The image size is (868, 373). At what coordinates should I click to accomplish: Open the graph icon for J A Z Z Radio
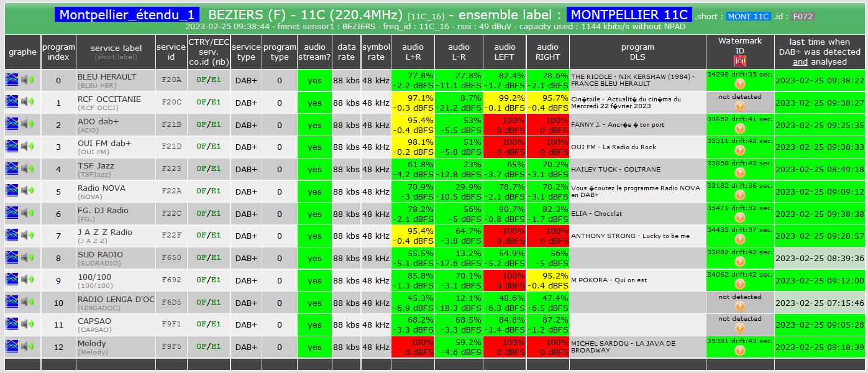coord(12,235)
